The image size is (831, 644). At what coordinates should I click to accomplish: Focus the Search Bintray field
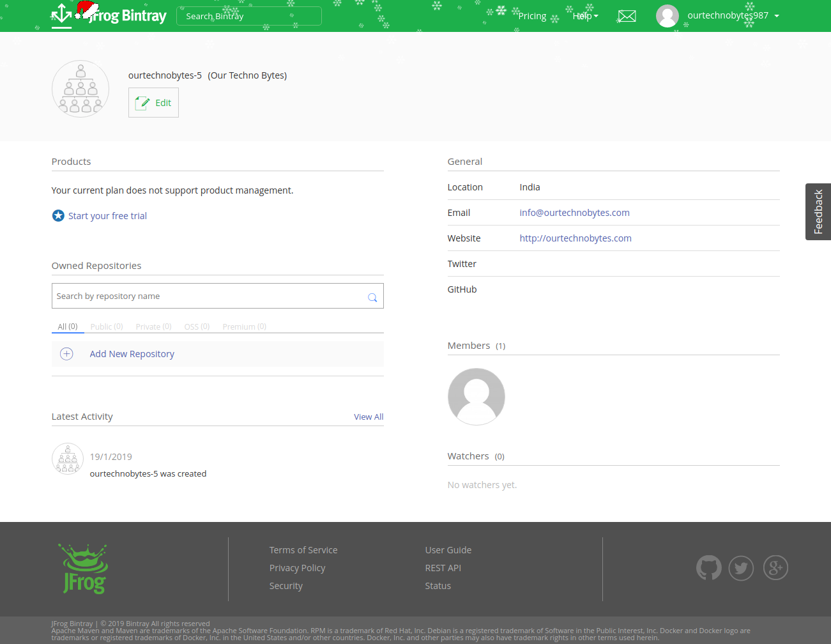(x=249, y=16)
